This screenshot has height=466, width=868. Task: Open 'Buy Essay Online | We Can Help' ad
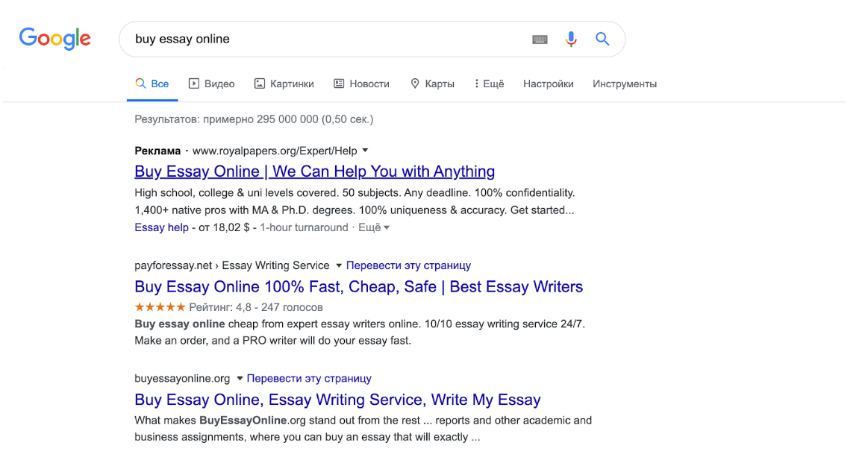click(314, 171)
